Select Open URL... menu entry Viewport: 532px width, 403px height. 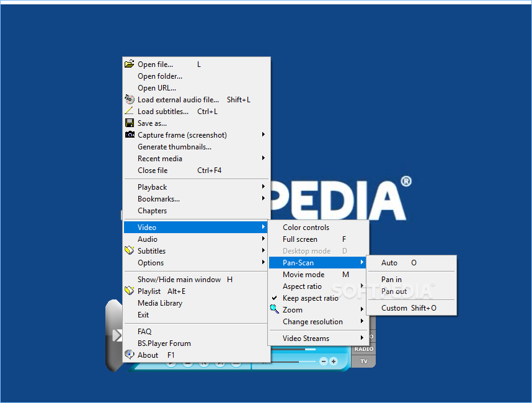[196, 88]
